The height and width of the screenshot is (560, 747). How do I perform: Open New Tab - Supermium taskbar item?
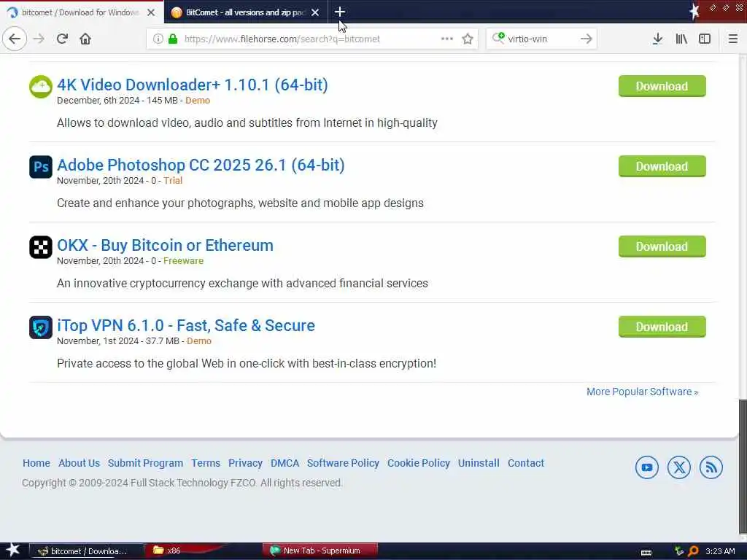(x=320, y=551)
